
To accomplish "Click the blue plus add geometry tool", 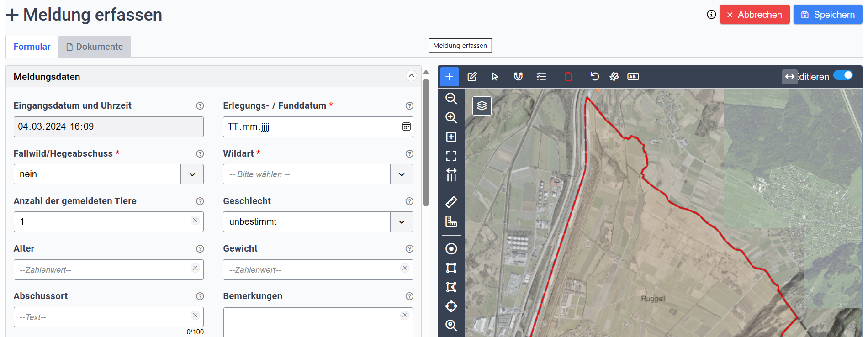I will pos(449,77).
